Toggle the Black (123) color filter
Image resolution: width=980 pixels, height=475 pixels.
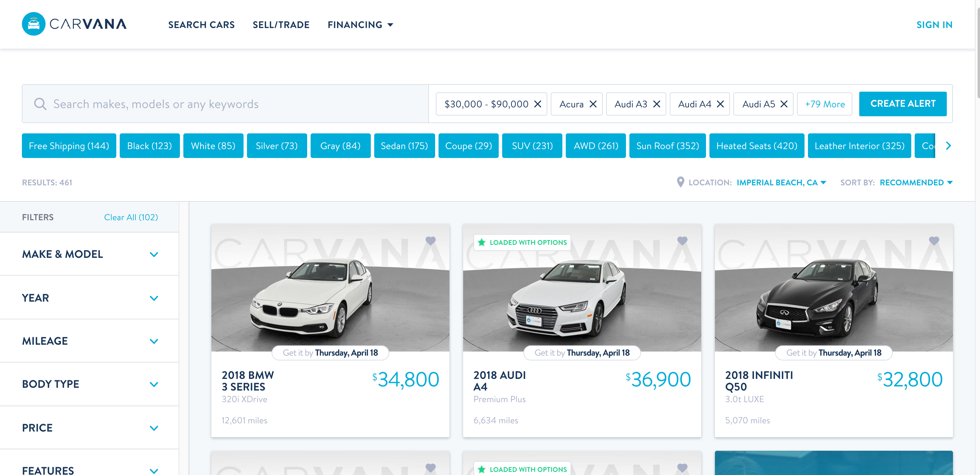149,146
